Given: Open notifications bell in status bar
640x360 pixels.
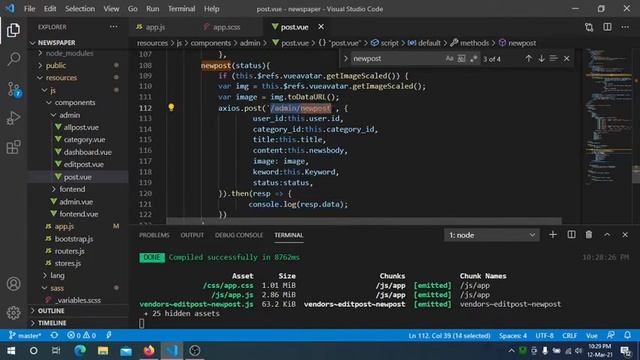Looking at the screenshot, I should tap(627, 335).
